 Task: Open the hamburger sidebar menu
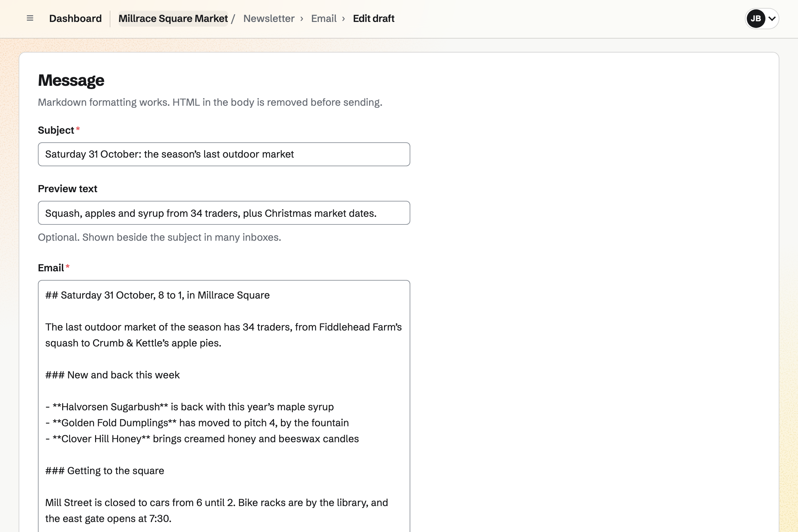(30, 18)
